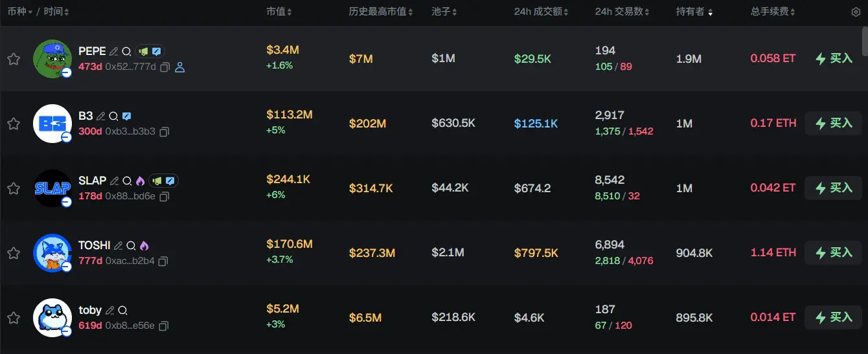Click the blue chat badge next to B3
The width and height of the screenshot is (868, 354).
pyautogui.click(x=126, y=116)
